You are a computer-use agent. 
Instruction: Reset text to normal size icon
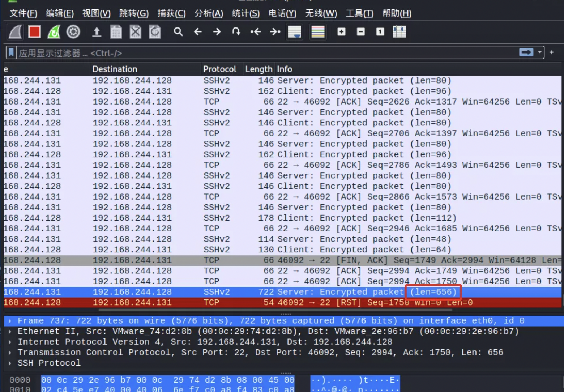tap(380, 32)
